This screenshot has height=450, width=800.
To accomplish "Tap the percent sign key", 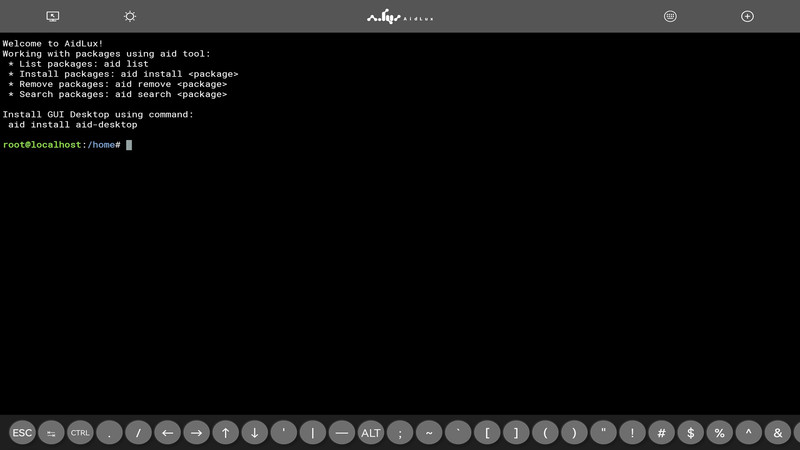I will [x=720, y=433].
